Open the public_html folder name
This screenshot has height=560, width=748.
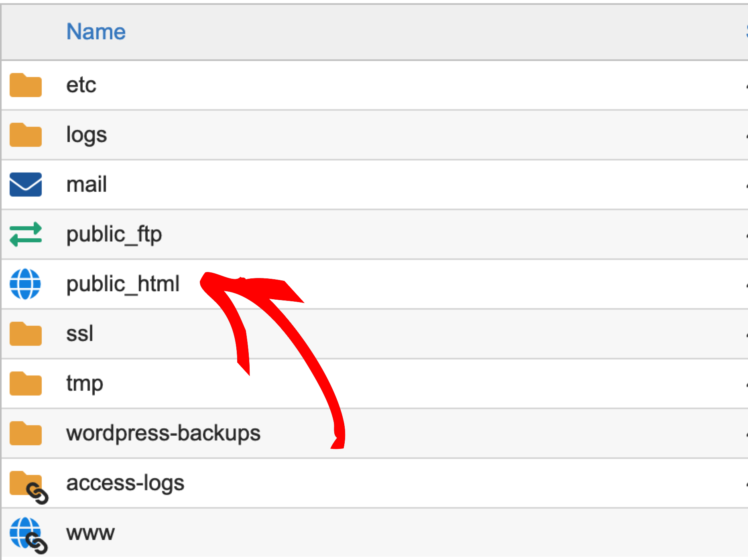pos(123,284)
